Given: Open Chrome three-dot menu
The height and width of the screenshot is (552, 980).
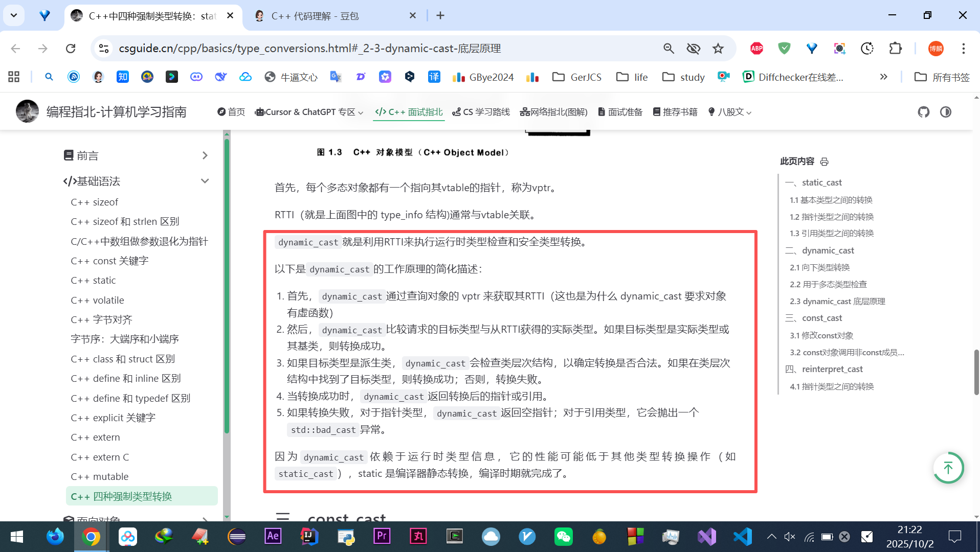Looking at the screenshot, I should (x=963, y=49).
